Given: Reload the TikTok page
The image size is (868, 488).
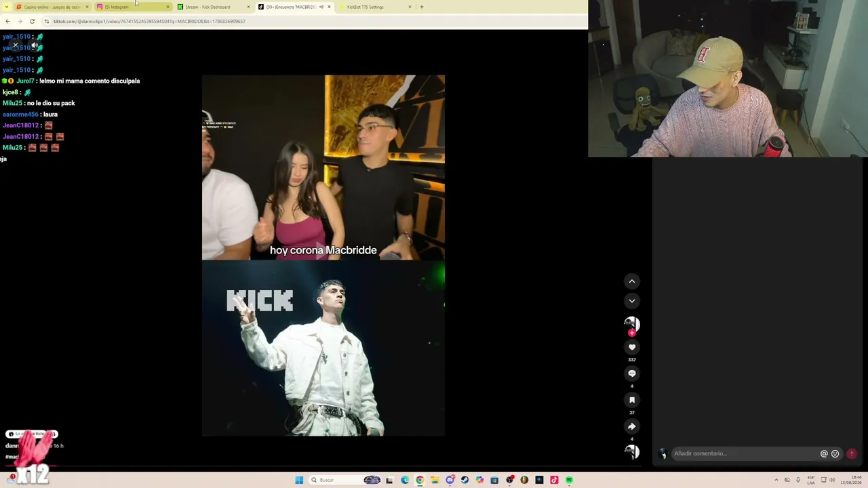Looking at the screenshot, I should click(32, 21).
